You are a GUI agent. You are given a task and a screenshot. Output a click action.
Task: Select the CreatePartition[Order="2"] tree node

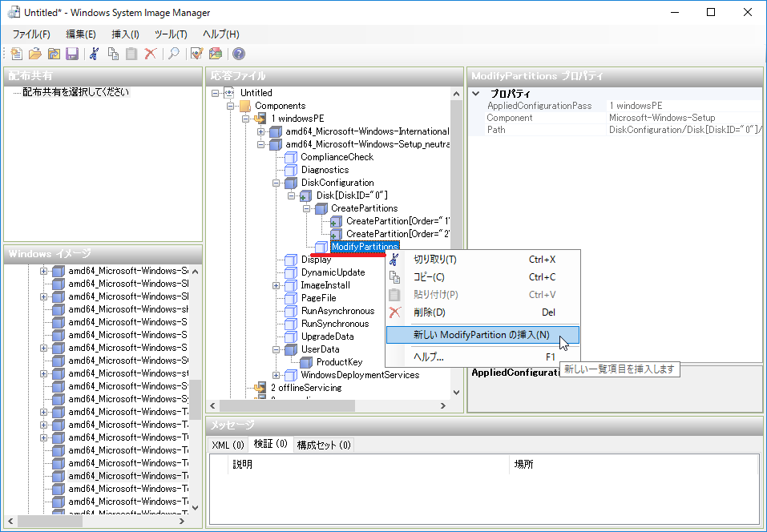398,234
